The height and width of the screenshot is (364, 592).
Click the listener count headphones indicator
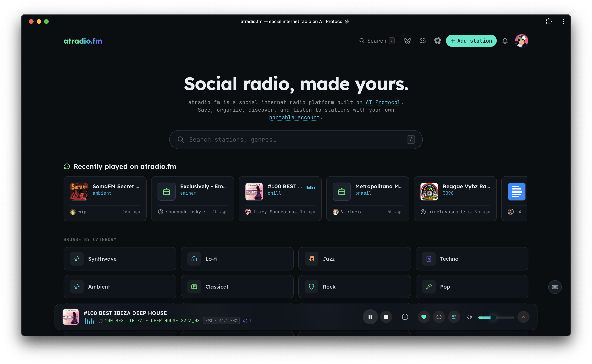tap(247, 321)
